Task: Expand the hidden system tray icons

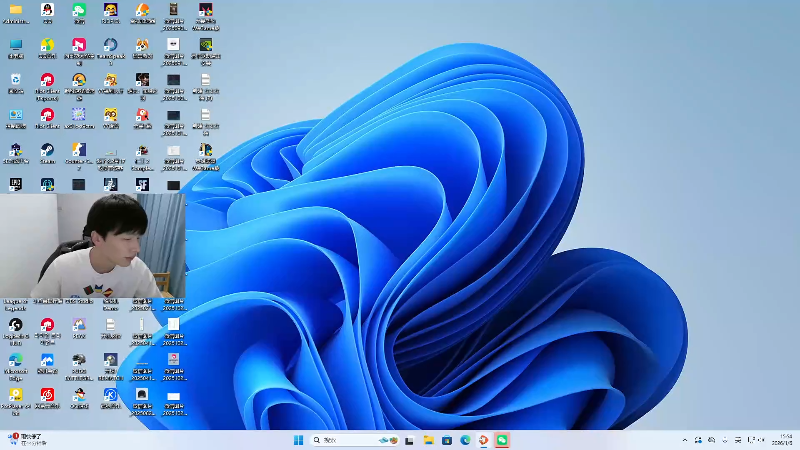Action: 685,440
